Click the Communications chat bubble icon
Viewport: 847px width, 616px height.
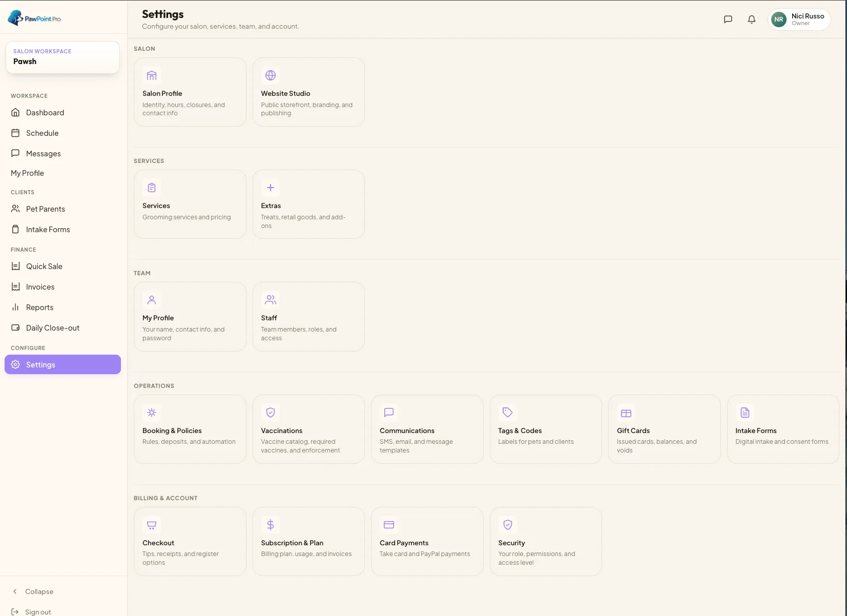tap(389, 413)
